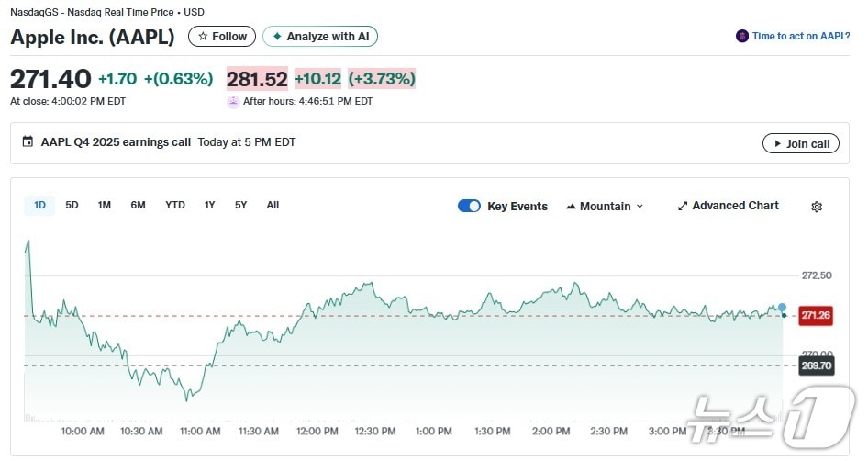Switch to the 5D time range

click(72, 205)
